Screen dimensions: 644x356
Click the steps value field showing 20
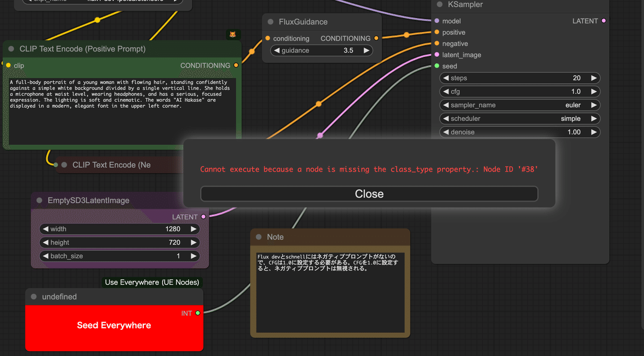pyautogui.click(x=519, y=78)
